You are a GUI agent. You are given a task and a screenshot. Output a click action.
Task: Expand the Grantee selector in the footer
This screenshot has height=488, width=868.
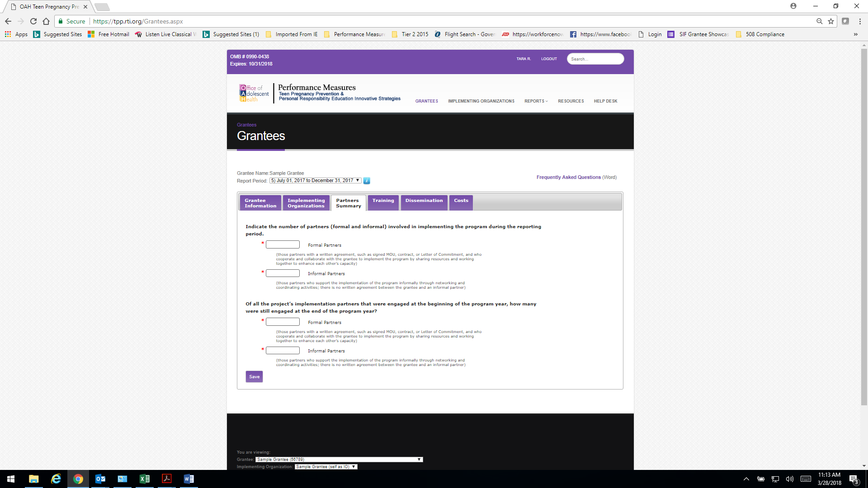pos(339,460)
